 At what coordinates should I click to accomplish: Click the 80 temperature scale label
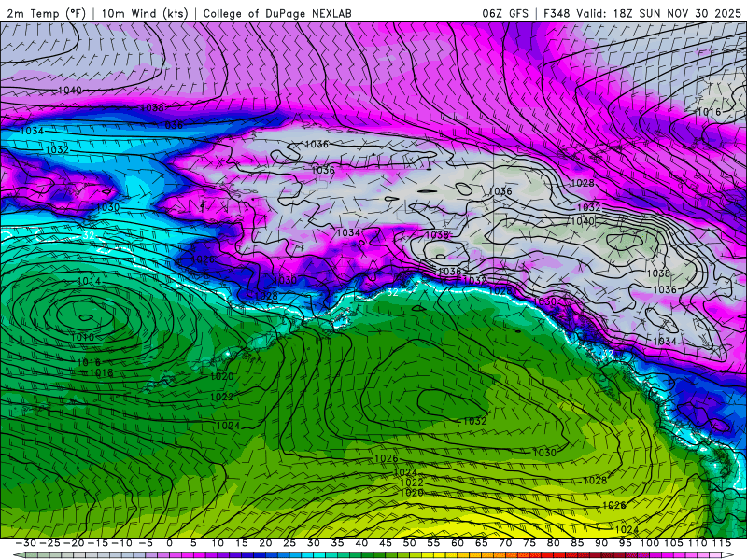(553, 543)
